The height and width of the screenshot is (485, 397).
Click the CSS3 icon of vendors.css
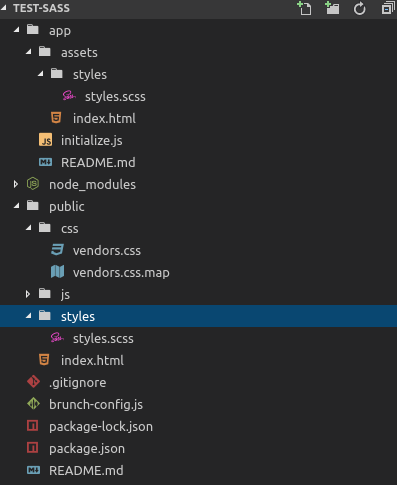(x=57, y=250)
